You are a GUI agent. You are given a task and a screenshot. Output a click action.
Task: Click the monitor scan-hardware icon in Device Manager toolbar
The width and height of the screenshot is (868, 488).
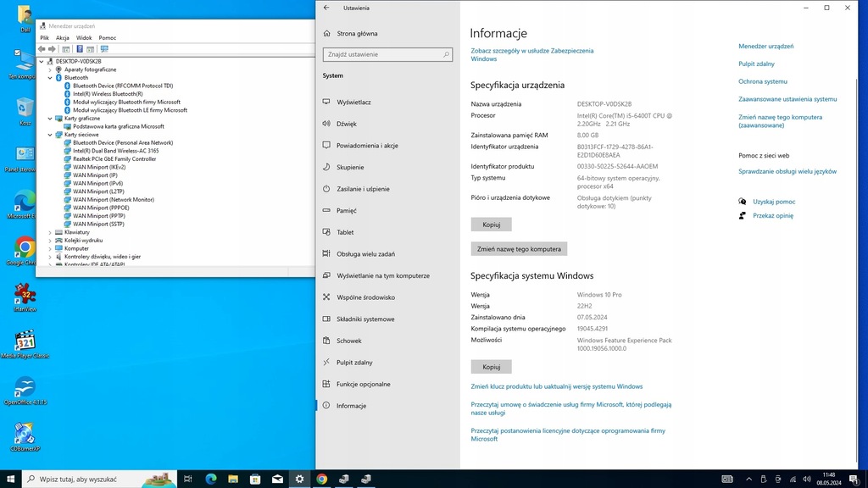click(104, 49)
